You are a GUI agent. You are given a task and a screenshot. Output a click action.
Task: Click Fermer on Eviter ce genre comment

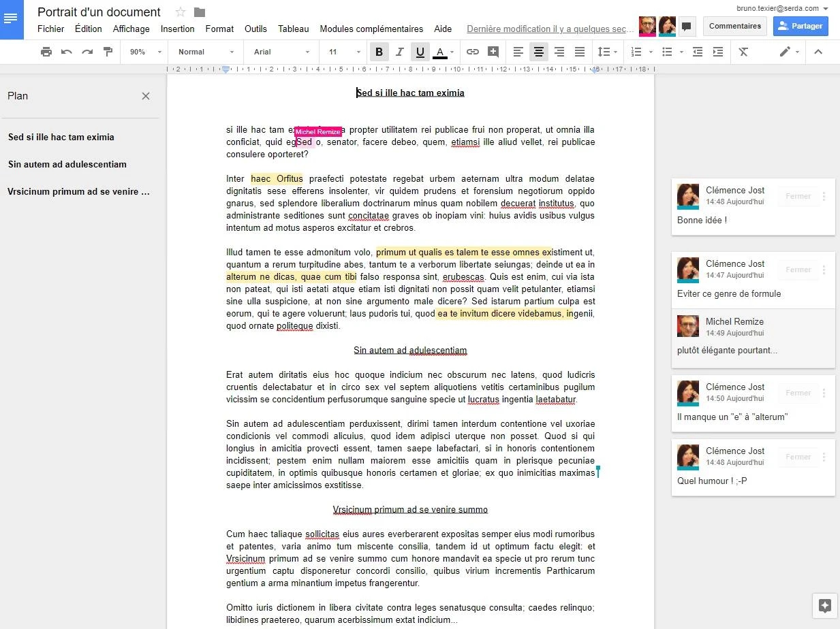click(798, 270)
